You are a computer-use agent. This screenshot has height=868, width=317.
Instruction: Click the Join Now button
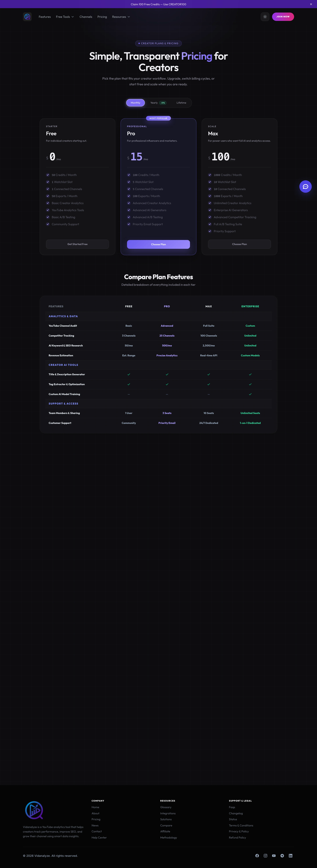[x=283, y=16]
